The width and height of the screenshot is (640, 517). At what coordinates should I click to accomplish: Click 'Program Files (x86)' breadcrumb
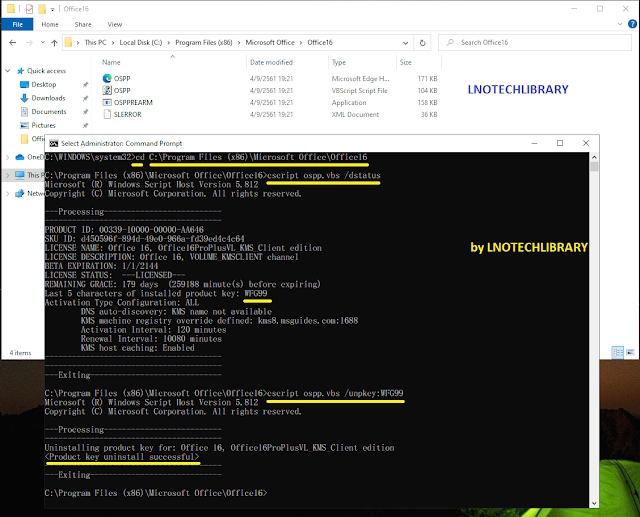(204, 42)
